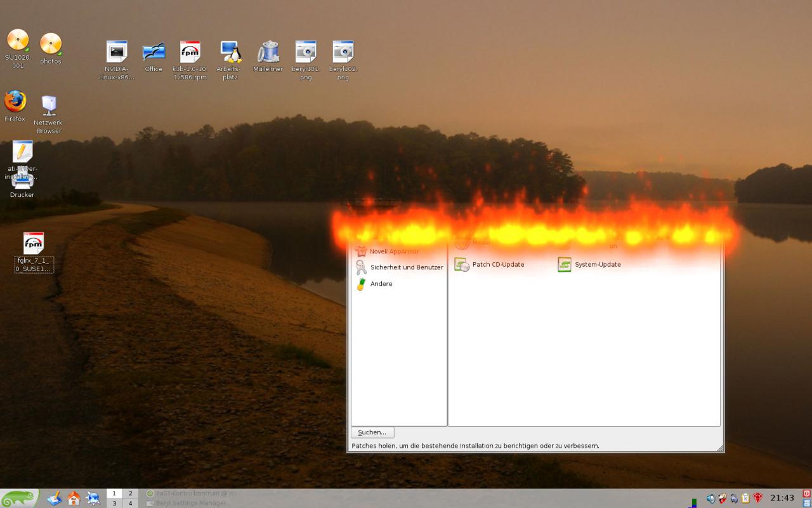Switch to virtual desktop 2
This screenshot has height=508, width=812.
click(x=131, y=493)
